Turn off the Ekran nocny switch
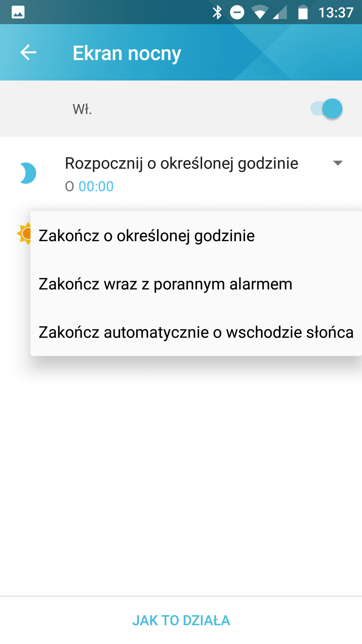 pos(326,109)
